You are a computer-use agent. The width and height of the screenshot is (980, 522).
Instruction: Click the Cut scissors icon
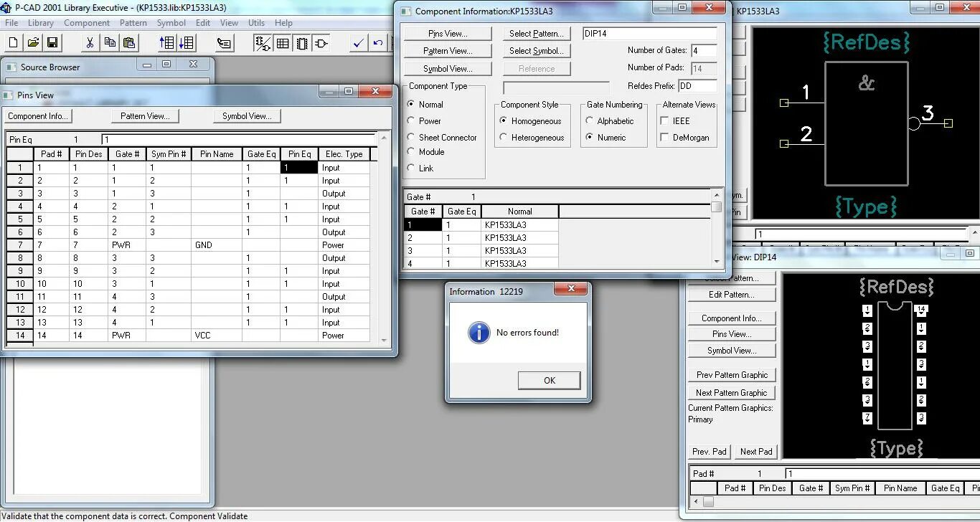click(x=90, y=43)
